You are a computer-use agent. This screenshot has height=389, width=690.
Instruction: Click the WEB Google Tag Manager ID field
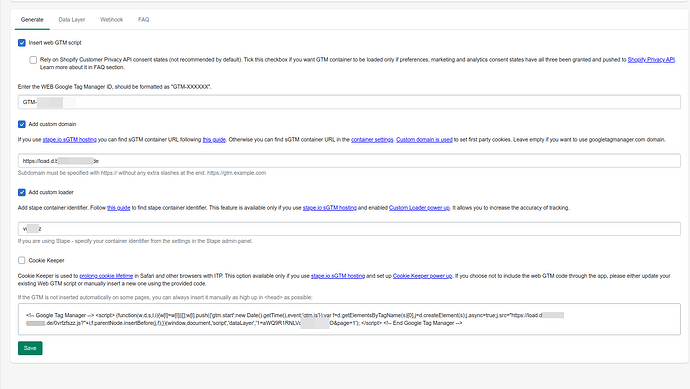coord(349,102)
